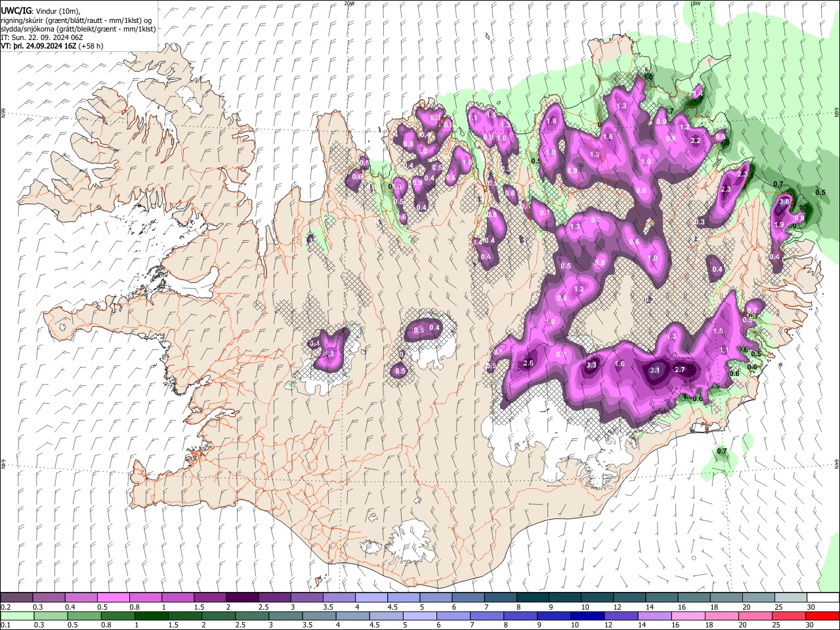Screen dimensions: 840x630
Task: Pick the dark mauve 0.2 swatch in the snow scale
Action: click(x=16, y=598)
